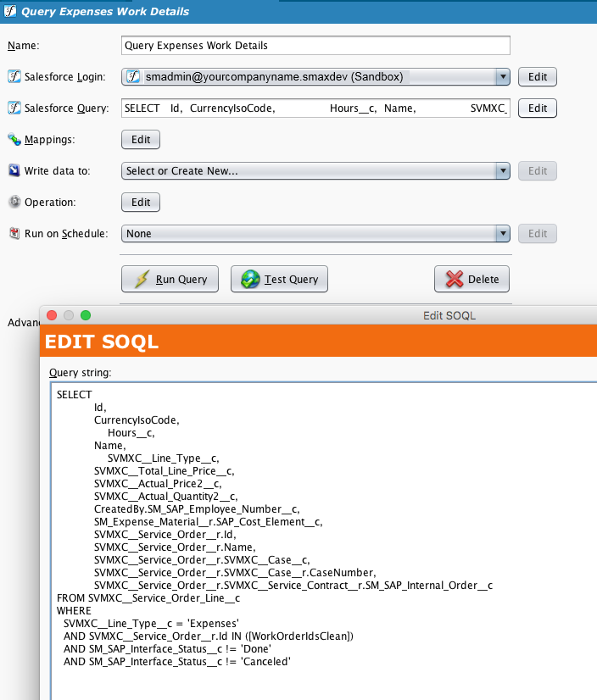Open the Run on Schedule dropdown
This screenshot has width=597, height=700.
point(502,233)
